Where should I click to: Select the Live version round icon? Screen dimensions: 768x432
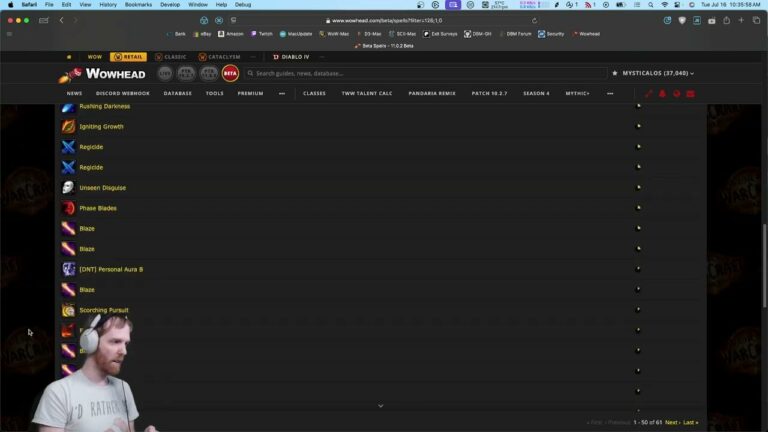[x=165, y=73]
